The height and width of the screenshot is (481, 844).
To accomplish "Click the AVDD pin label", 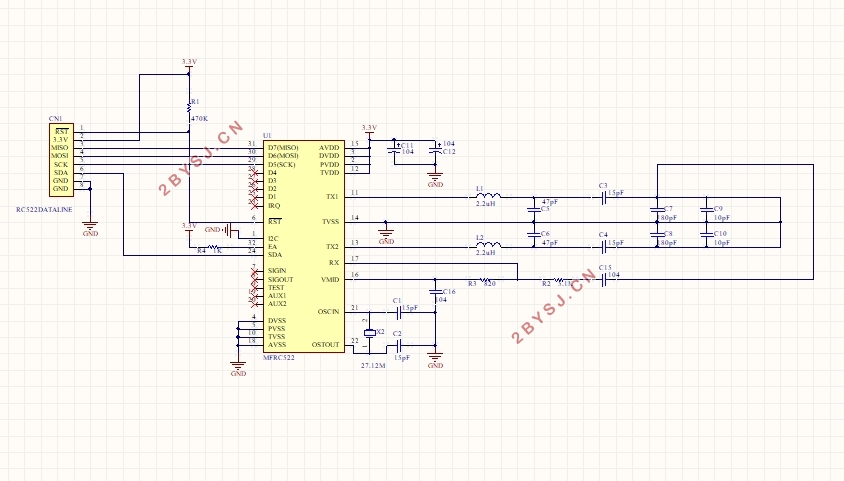I will [329, 148].
